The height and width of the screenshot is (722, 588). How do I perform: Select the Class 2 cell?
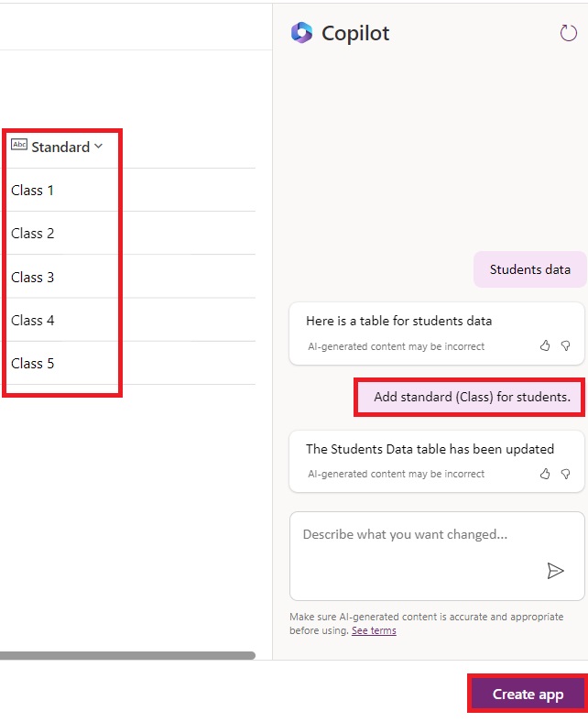pos(33,234)
